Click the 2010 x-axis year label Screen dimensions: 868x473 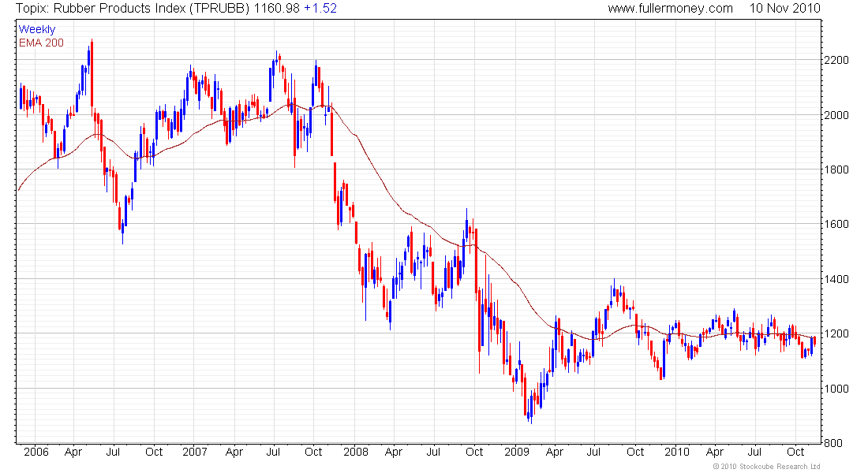(676, 452)
